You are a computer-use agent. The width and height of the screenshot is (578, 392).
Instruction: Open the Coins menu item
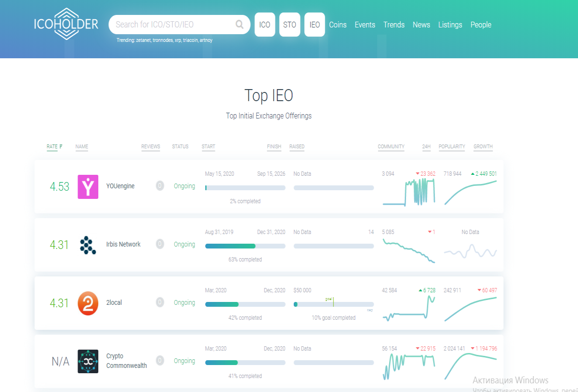[338, 25]
